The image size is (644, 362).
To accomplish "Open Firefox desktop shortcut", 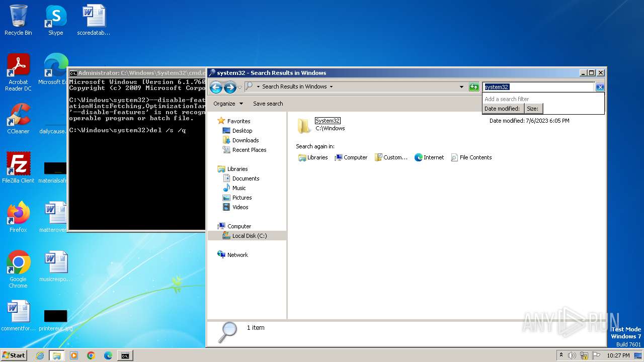I will click(x=18, y=217).
